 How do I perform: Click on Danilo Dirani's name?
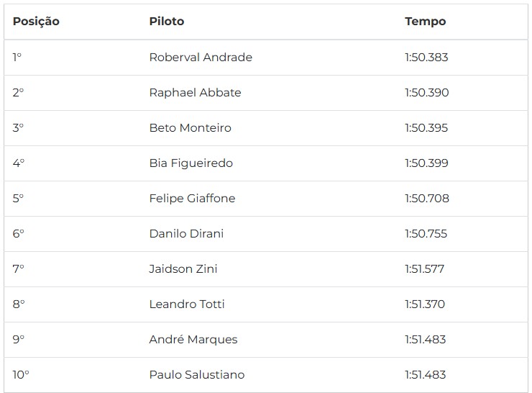click(186, 234)
